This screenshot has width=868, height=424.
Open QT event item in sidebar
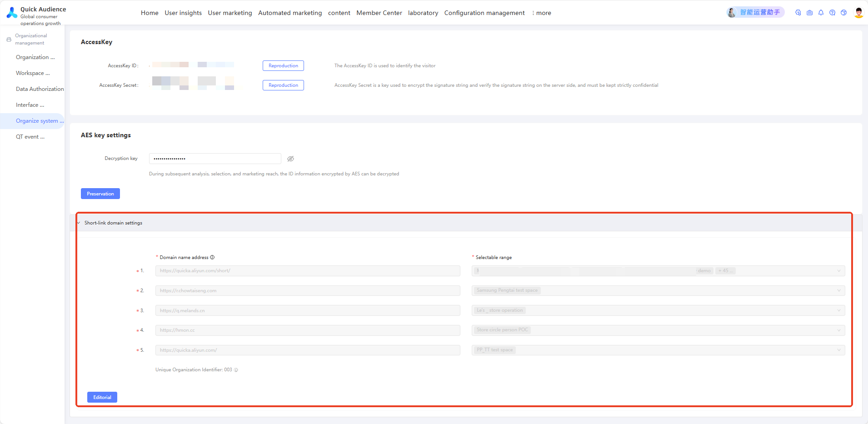tap(30, 137)
